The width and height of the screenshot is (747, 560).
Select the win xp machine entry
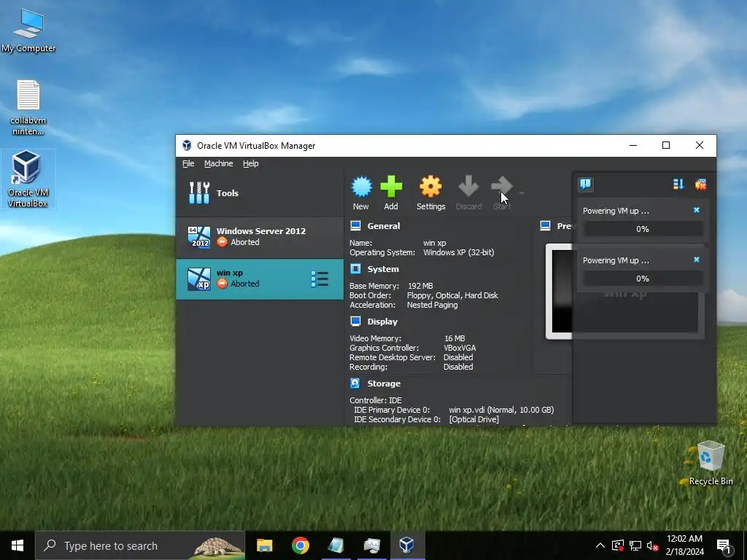point(260,279)
